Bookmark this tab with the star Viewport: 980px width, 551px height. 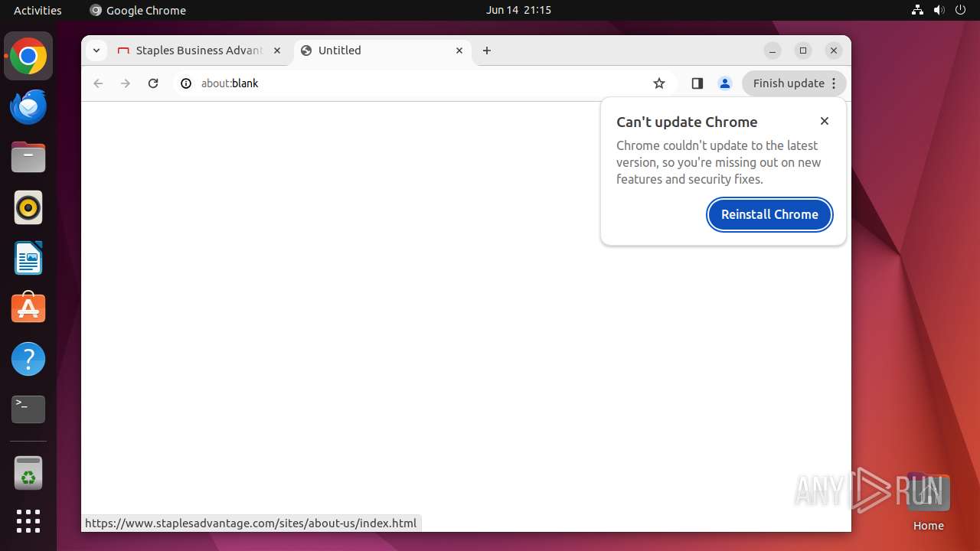(x=659, y=83)
